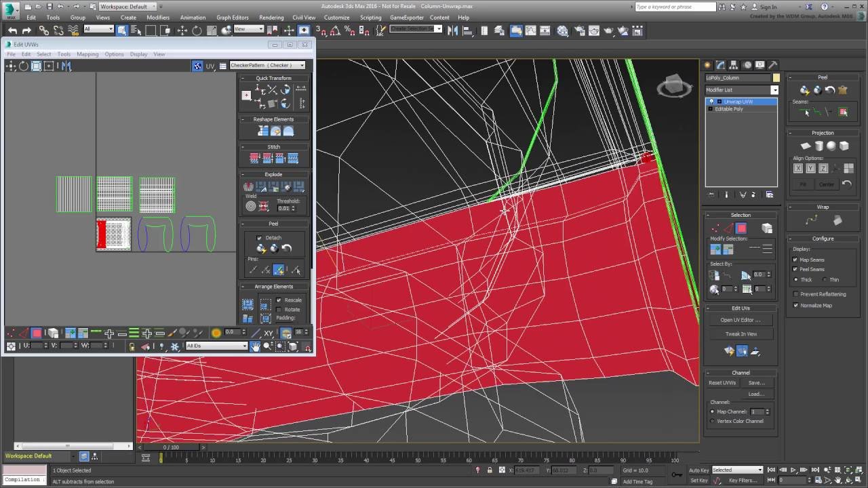The height and width of the screenshot is (488, 868).
Task: Click Reset UVWs button
Action: (722, 383)
